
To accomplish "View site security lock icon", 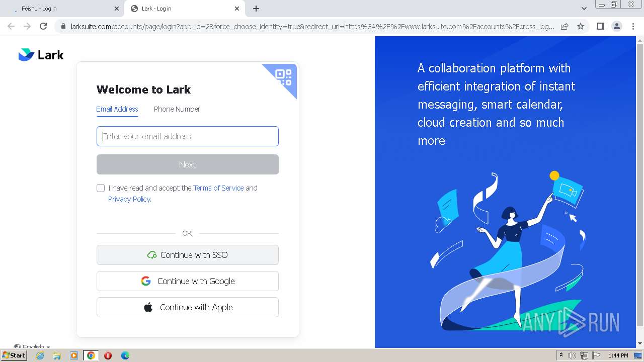I will [x=63, y=26].
